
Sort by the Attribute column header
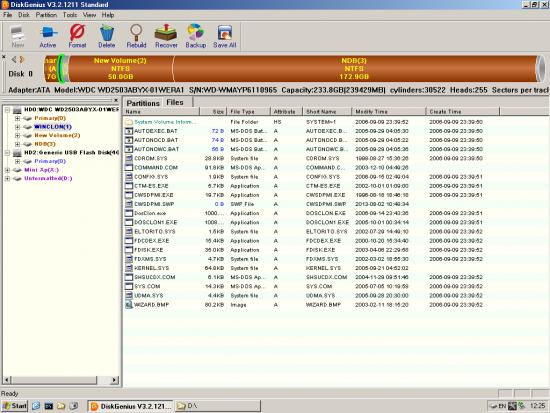pyautogui.click(x=286, y=112)
